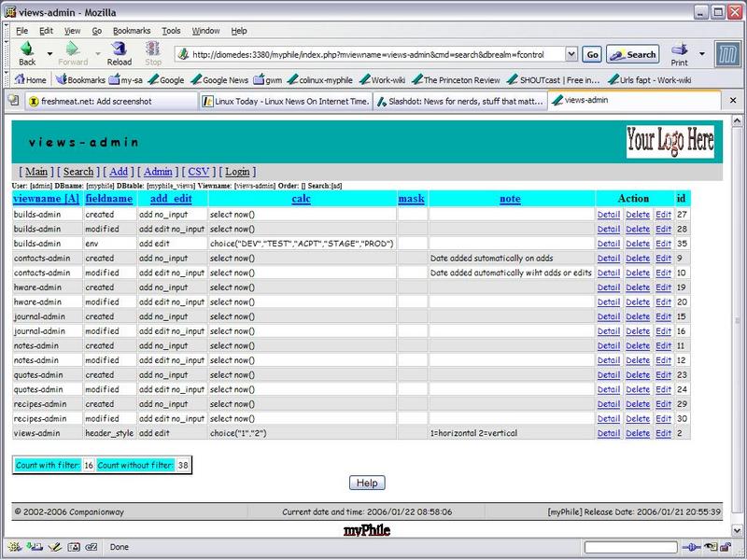Open the CSV export link
This screenshot has width=747, height=560.
199,172
